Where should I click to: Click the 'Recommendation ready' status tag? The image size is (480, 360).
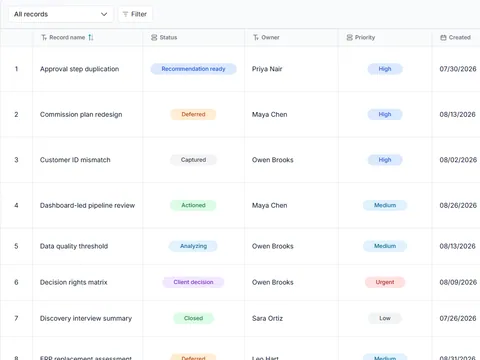coord(193,69)
